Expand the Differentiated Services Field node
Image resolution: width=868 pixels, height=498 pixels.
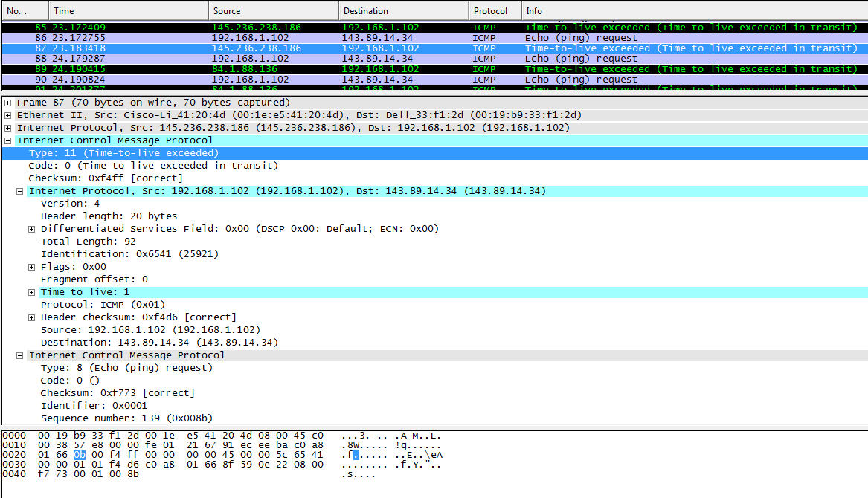pyautogui.click(x=31, y=229)
